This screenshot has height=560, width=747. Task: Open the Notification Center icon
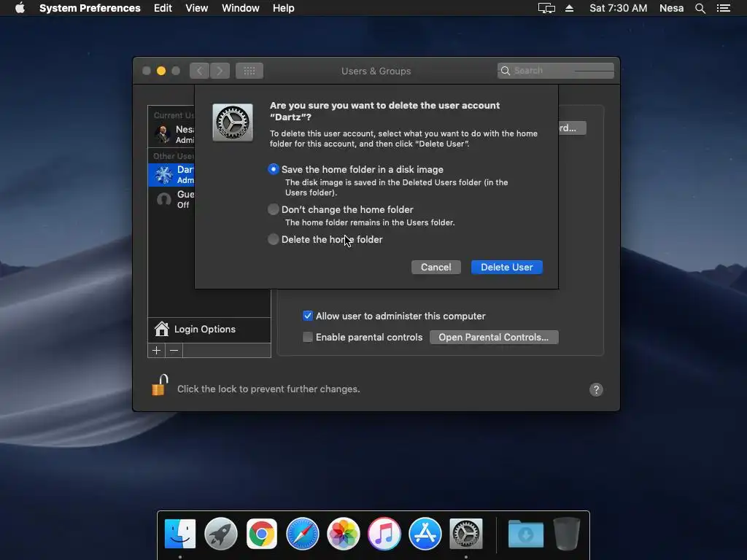coord(724,8)
